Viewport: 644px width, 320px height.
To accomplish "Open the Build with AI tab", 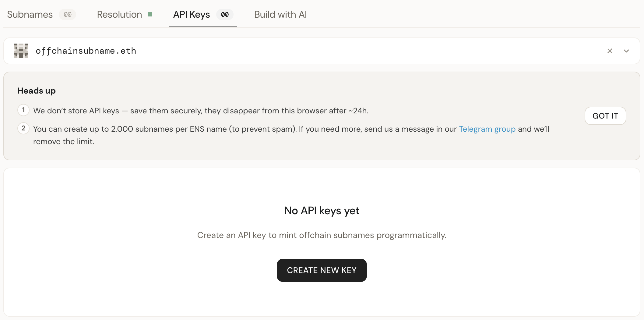I will pyautogui.click(x=280, y=14).
